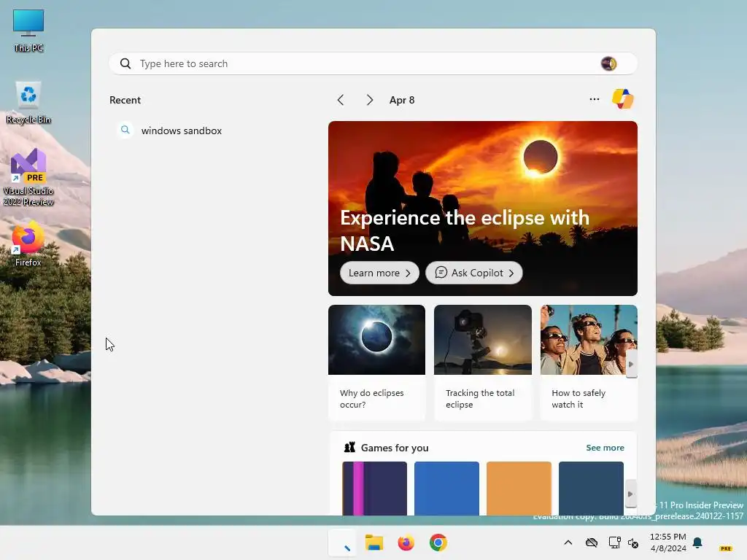
Task: Open 'Tracking the total eclipse' card
Action: coord(483,363)
